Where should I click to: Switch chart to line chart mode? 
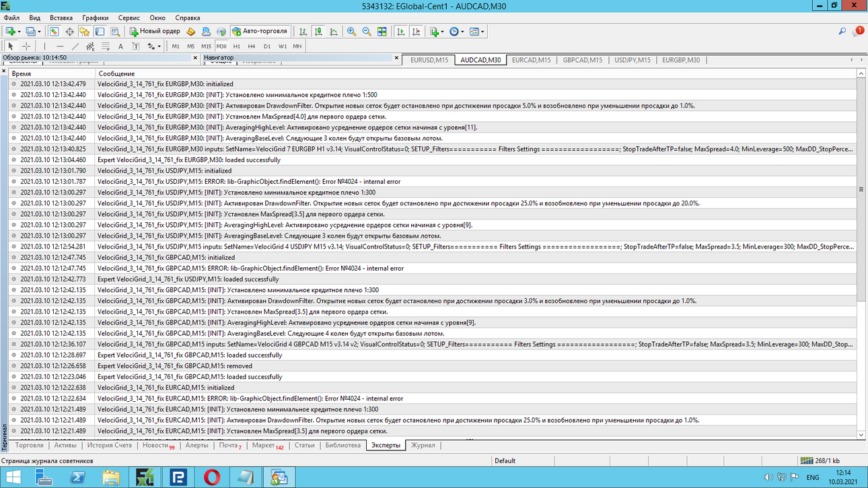(x=334, y=31)
